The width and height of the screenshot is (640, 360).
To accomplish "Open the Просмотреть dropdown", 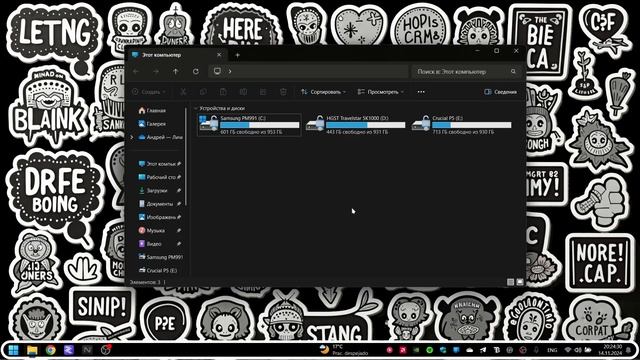I will (380, 92).
